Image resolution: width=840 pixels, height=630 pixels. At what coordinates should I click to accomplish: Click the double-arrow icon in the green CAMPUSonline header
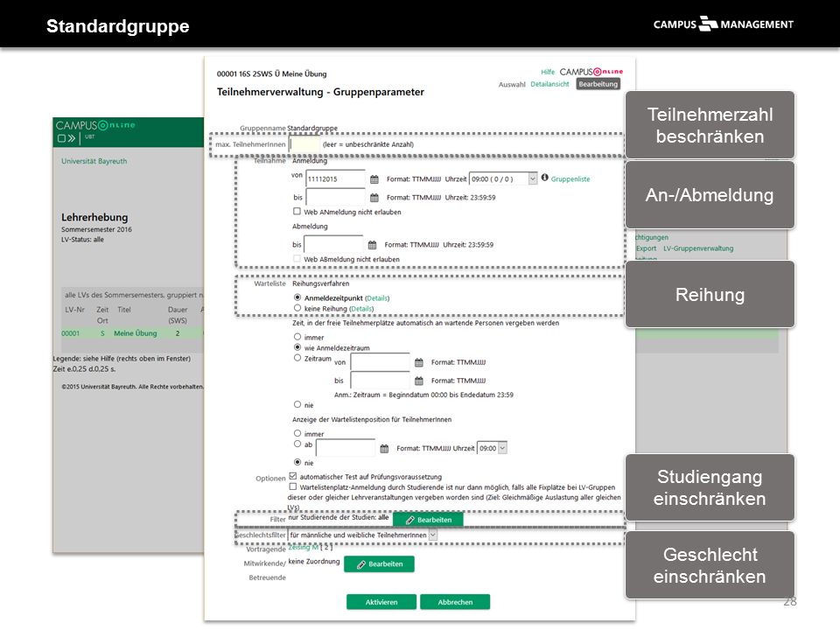tap(72, 138)
